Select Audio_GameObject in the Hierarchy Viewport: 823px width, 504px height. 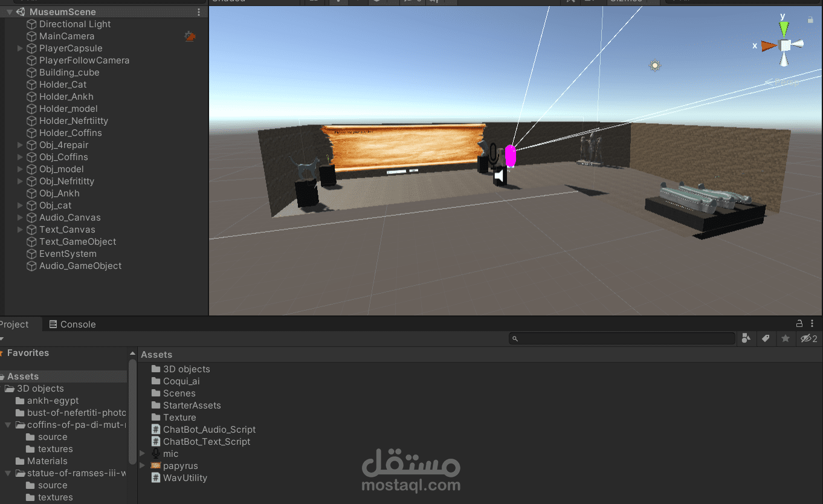pos(80,266)
